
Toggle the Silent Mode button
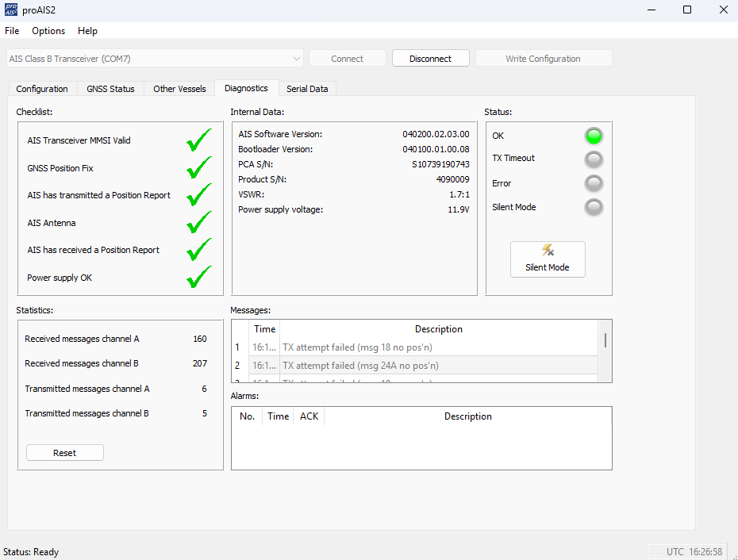click(x=548, y=259)
